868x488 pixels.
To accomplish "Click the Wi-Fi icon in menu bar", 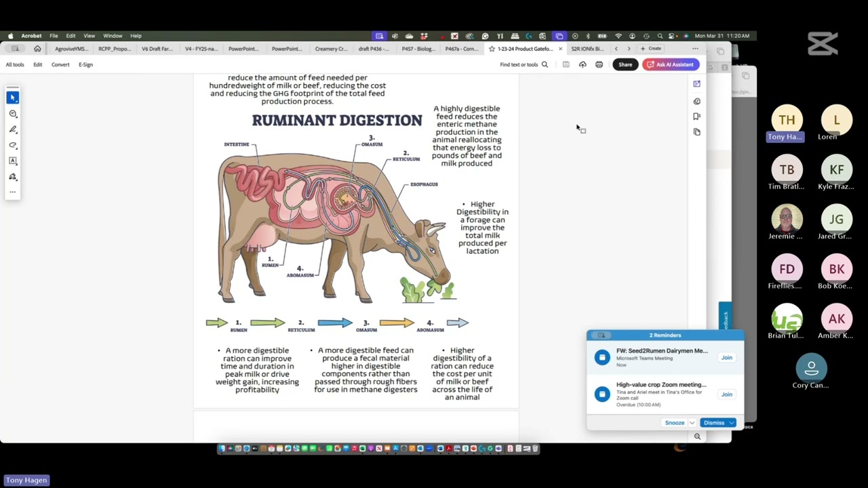I will (618, 36).
